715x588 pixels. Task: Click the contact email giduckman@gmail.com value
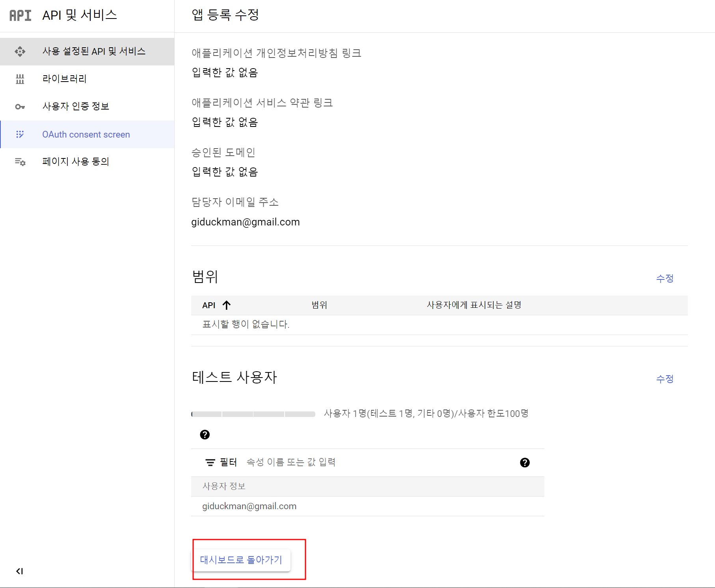pos(246,222)
